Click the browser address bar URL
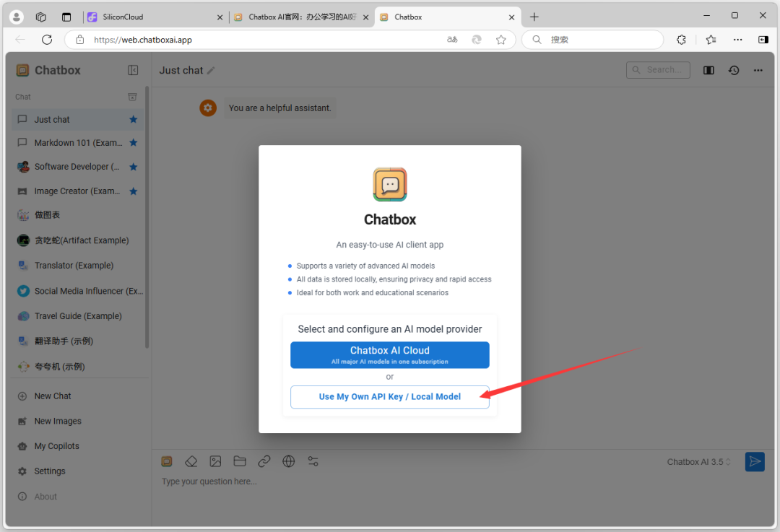 (143, 40)
